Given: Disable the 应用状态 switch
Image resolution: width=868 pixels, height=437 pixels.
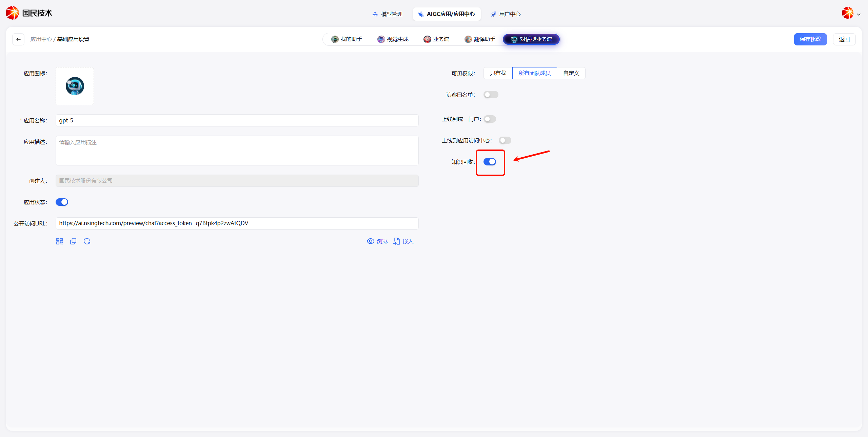Looking at the screenshot, I should pyautogui.click(x=62, y=202).
